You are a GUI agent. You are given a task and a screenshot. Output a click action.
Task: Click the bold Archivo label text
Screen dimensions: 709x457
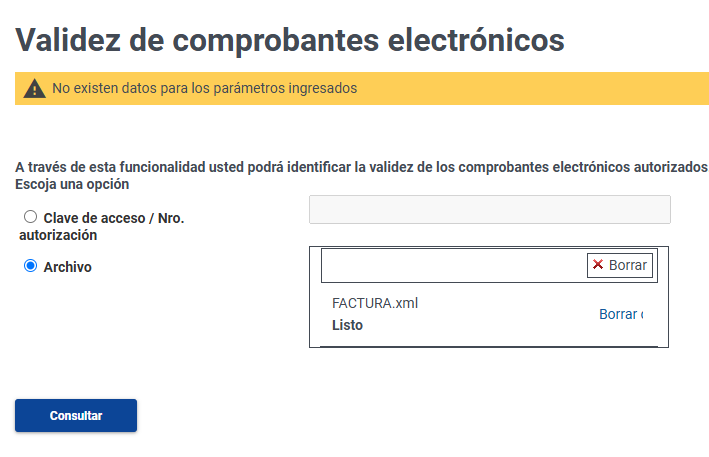tap(68, 267)
